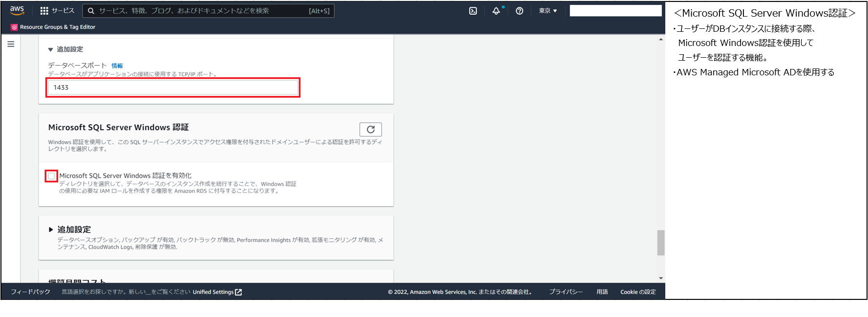This screenshot has height=317, width=868.
Task: Open the services grid menu icon
Action: [44, 11]
